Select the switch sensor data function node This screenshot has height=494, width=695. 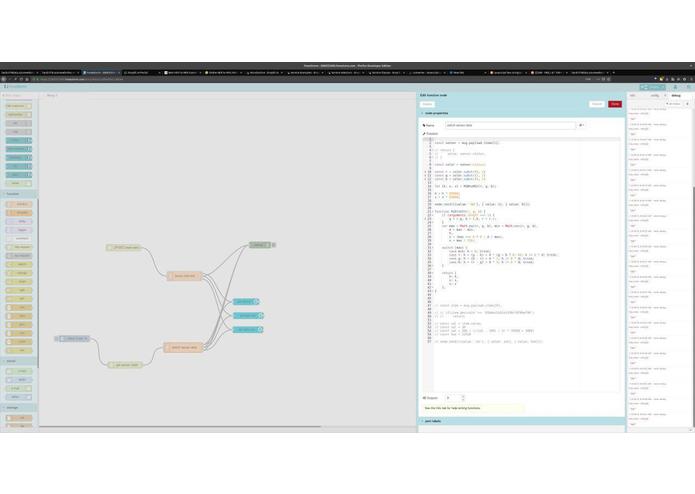184,348
